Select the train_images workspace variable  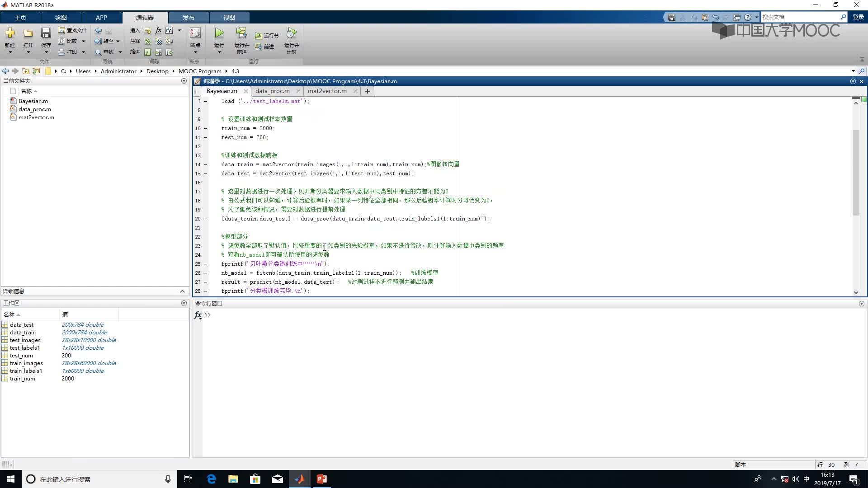pyautogui.click(x=26, y=363)
